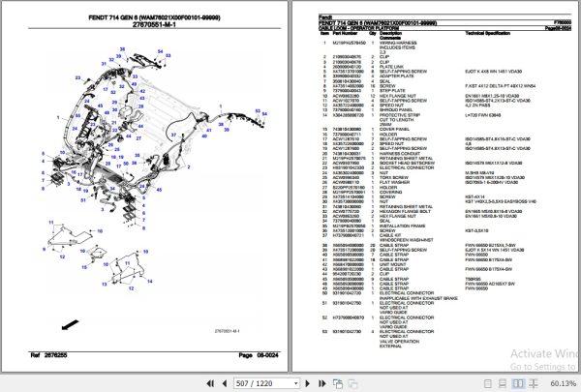Click the small 27670551-M-1 label under diagram
This screenshot has height=392, width=581.
click(228, 331)
